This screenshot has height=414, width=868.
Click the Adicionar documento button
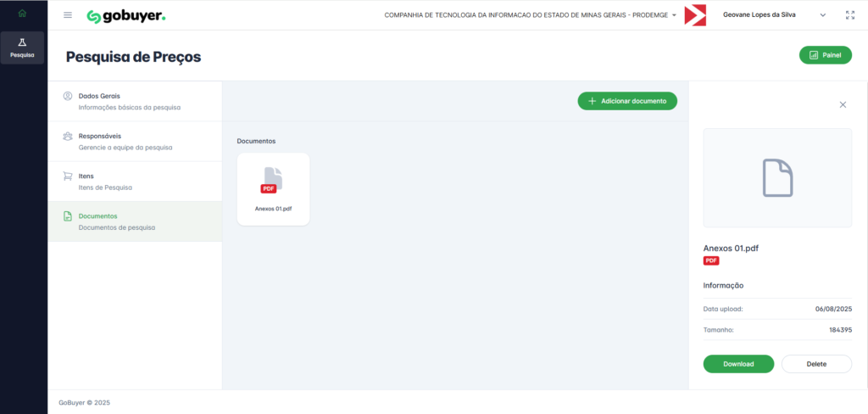tap(627, 101)
